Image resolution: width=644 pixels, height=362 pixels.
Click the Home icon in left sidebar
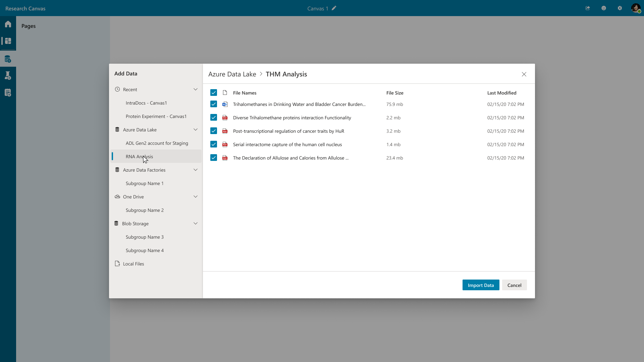click(x=8, y=24)
